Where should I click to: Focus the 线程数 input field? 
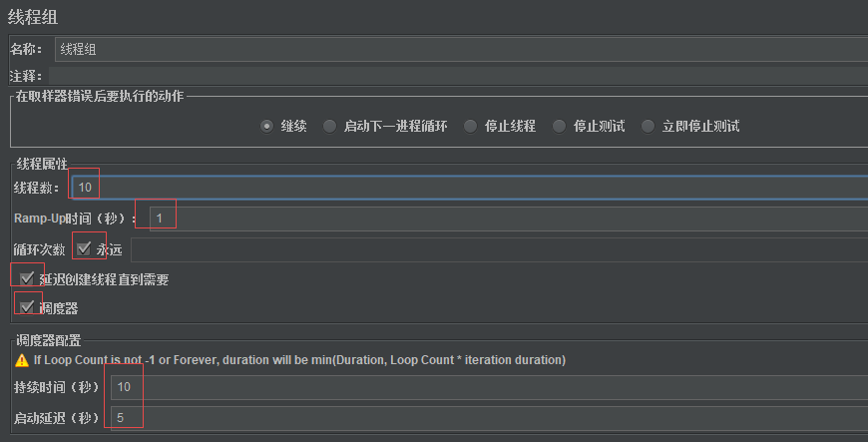click(470, 188)
